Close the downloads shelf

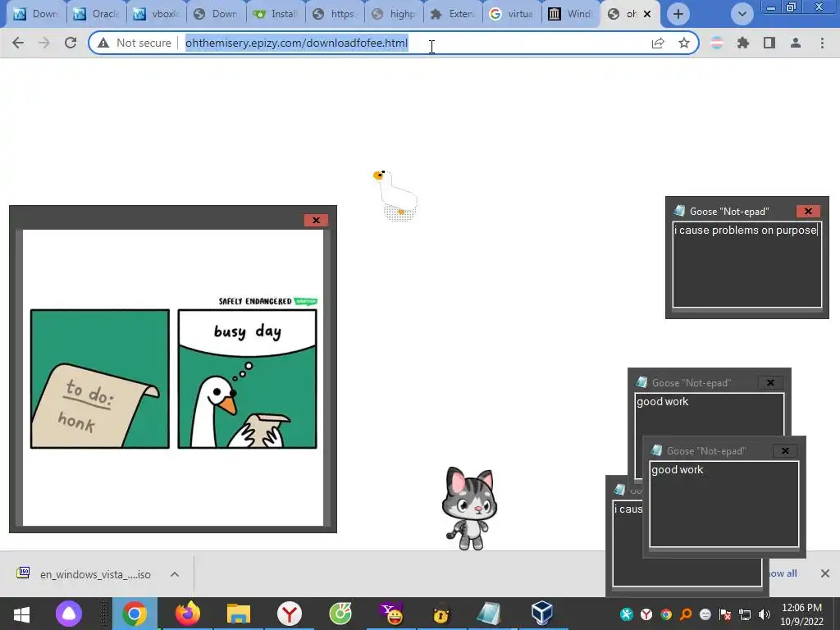coord(825,573)
